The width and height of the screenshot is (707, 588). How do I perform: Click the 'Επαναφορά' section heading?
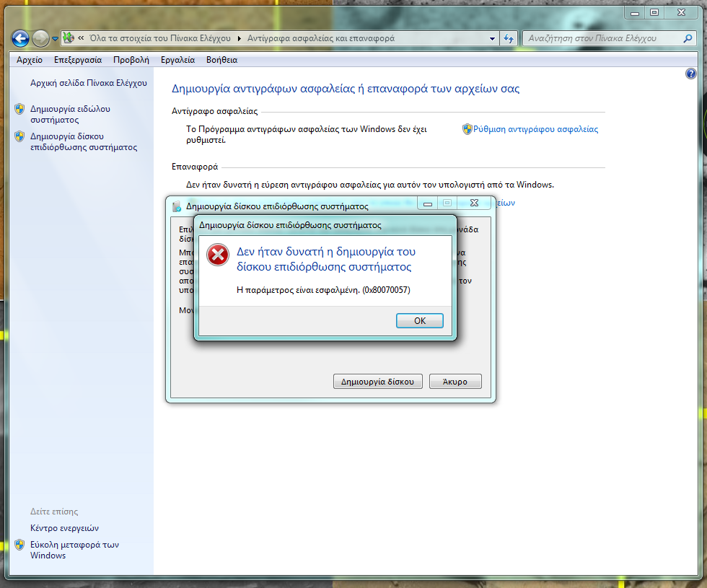click(195, 167)
